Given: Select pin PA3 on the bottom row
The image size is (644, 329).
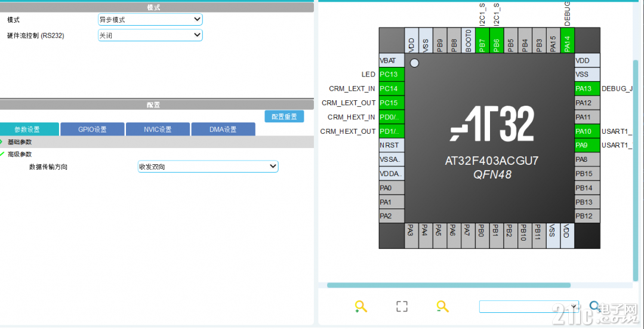Looking at the screenshot, I should coord(412,236).
